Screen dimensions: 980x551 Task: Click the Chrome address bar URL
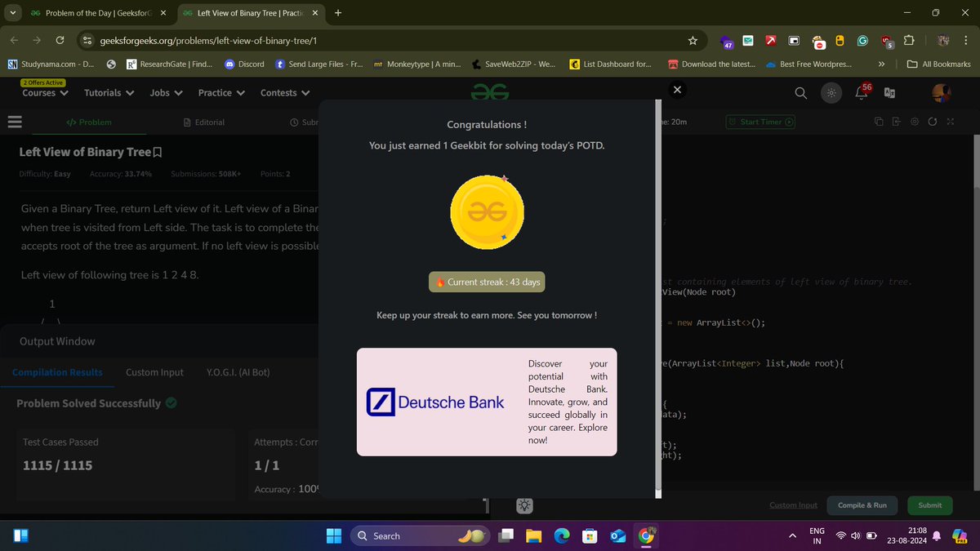click(x=208, y=41)
